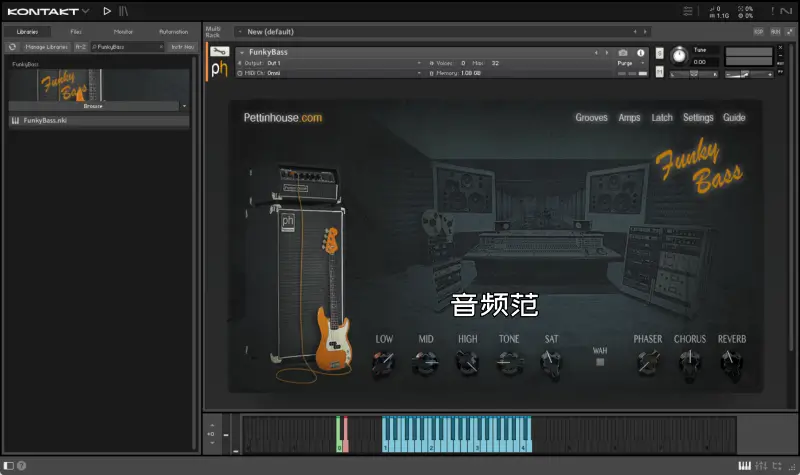Show instrument info with the i icon
Image resolution: width=800 pixels, height=475 pixels.
coord(641,53)
